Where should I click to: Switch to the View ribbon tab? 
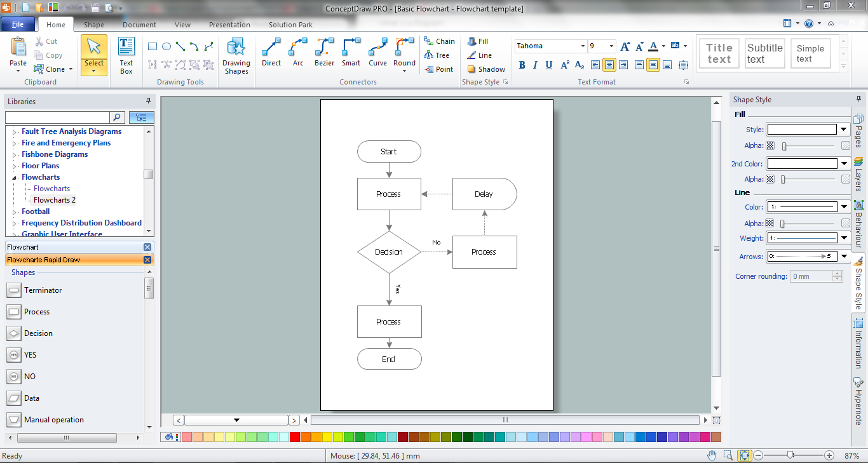182,25
